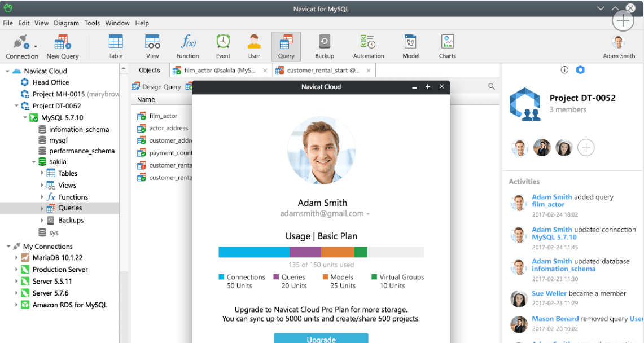
Task: Add a member with the plus circle
Action: (x=586, y=148)
